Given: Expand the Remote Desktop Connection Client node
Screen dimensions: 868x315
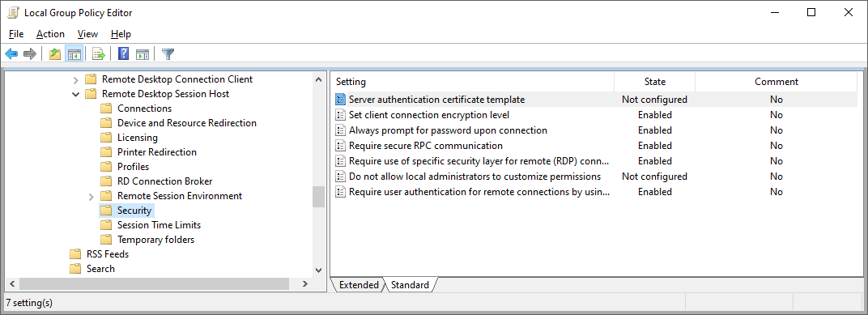Looking at the screenshot, I should tap(76, 79).
